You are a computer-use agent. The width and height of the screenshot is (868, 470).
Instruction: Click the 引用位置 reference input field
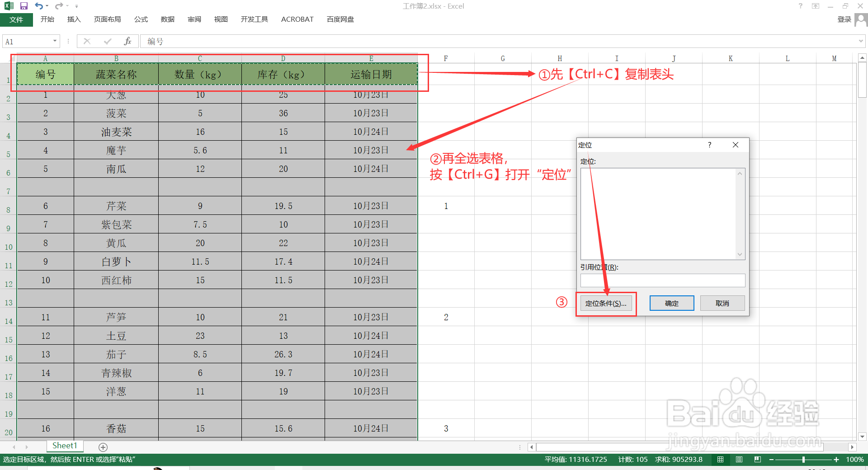pos(663,280)
